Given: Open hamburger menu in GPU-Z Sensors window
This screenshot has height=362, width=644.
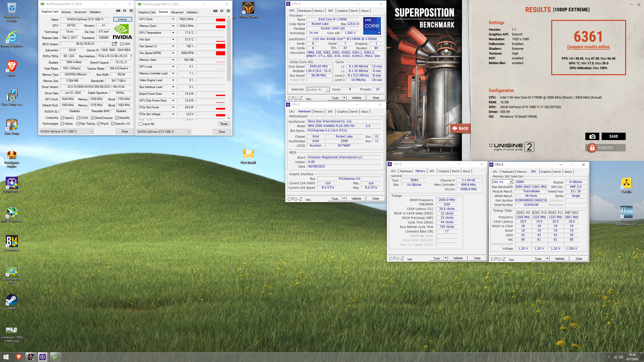Looking at the screenshot, I should click(x=228, y=11).
